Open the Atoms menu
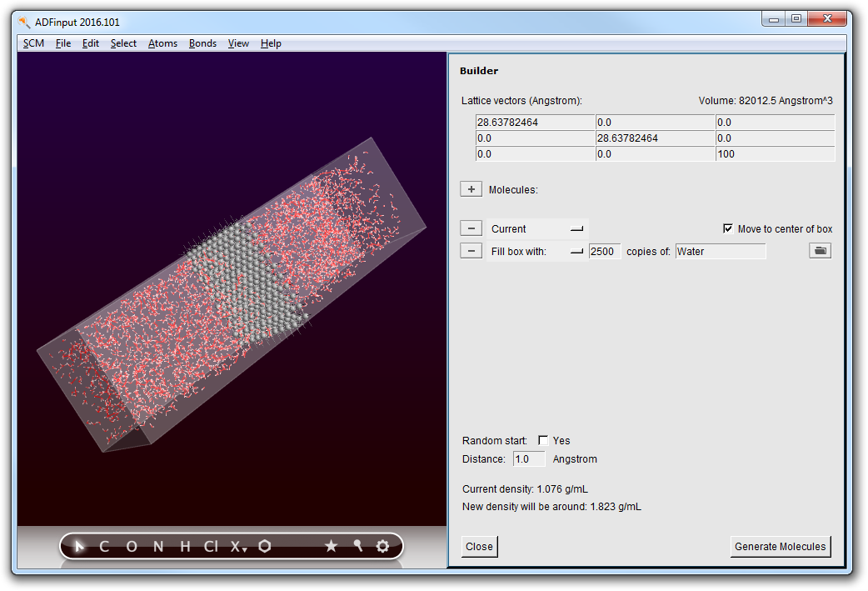The height and width of the screenshot is (591, 868). tap(162, 43)
